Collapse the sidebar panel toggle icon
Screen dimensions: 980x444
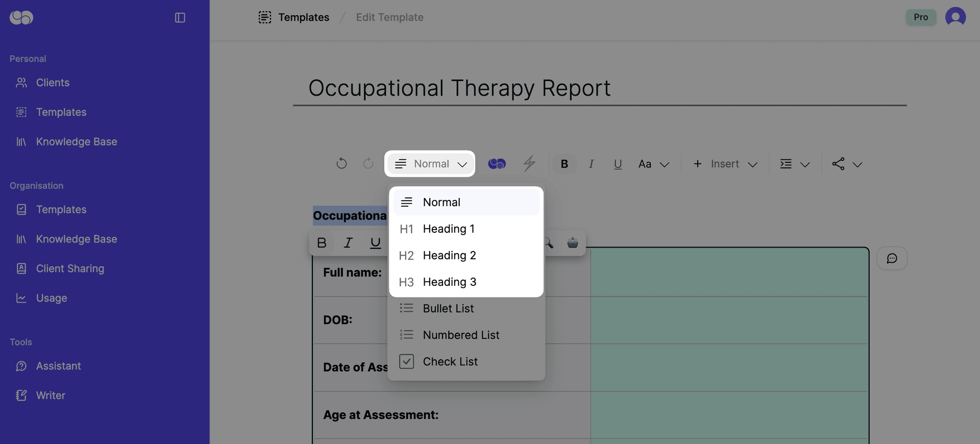tap(180, 17)
